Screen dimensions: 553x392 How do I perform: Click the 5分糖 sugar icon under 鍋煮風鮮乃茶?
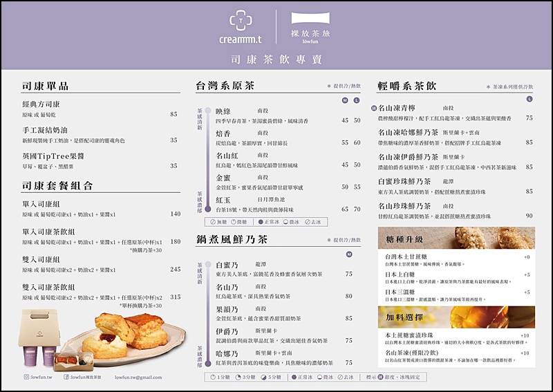click(x=261, y=377)
